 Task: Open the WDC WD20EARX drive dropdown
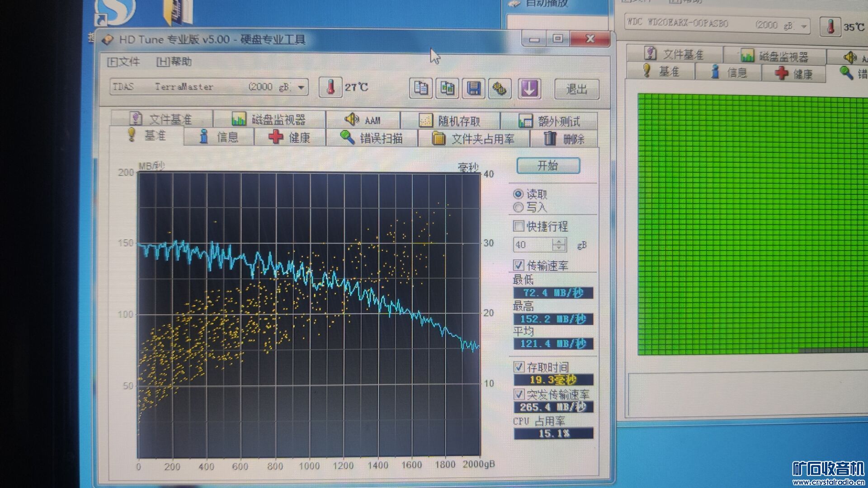tap(717, 24)
